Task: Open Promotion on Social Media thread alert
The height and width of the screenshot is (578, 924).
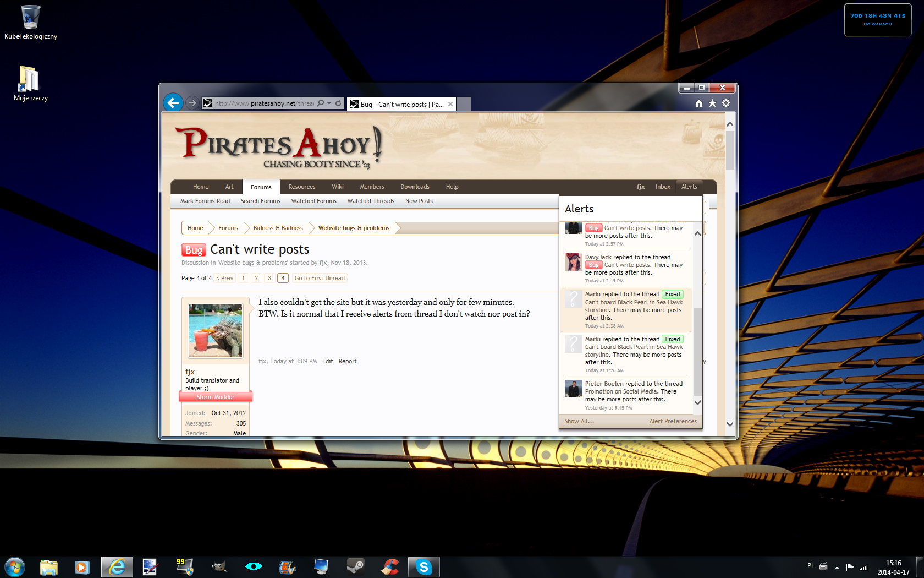Action: 621,391
